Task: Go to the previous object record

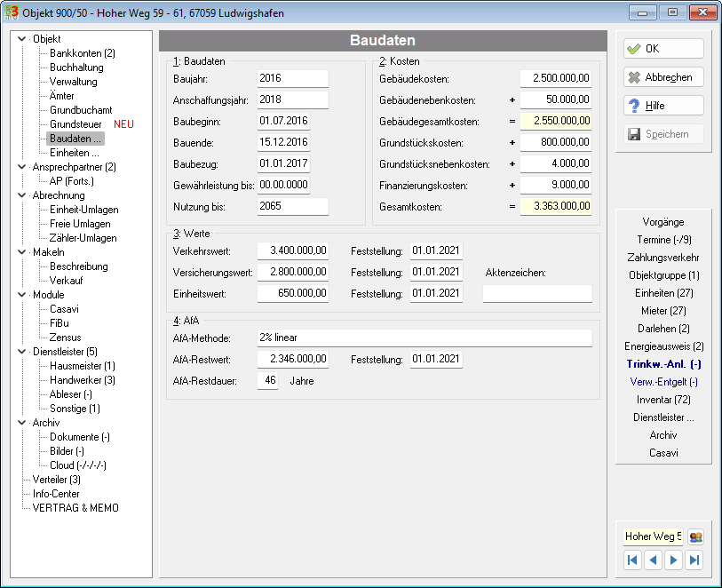Action: (x=653, y=560)
